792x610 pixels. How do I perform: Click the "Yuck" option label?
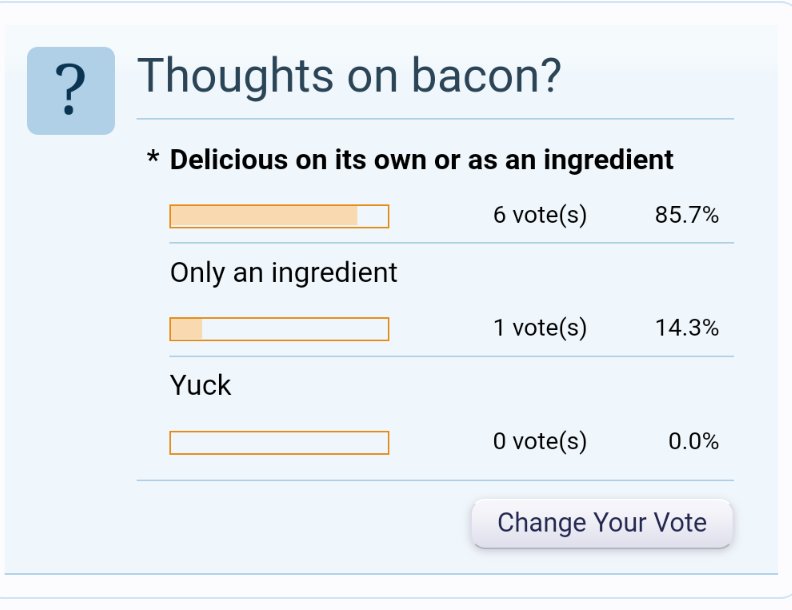(200, 386)
